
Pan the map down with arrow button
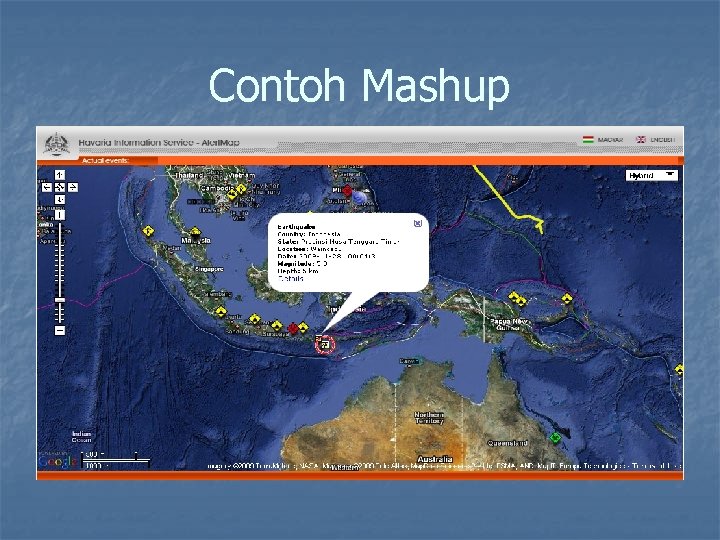[x=60, y=199]
